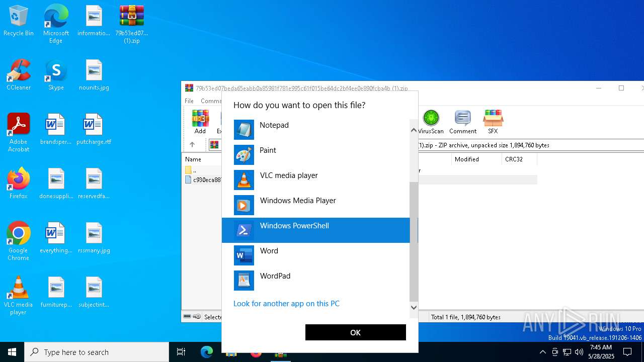Screen dimensions: 644x362
Task: Choose Windows PowerShell entry
Action: (x=315, y=230)
